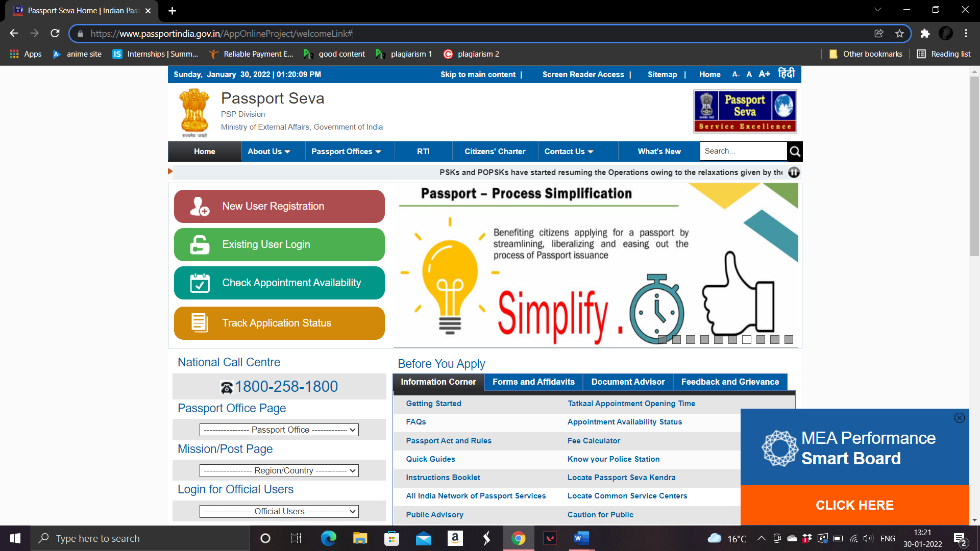Switch to the Document Advisor tab
The image size is (980, 551).
pos(627,382)
